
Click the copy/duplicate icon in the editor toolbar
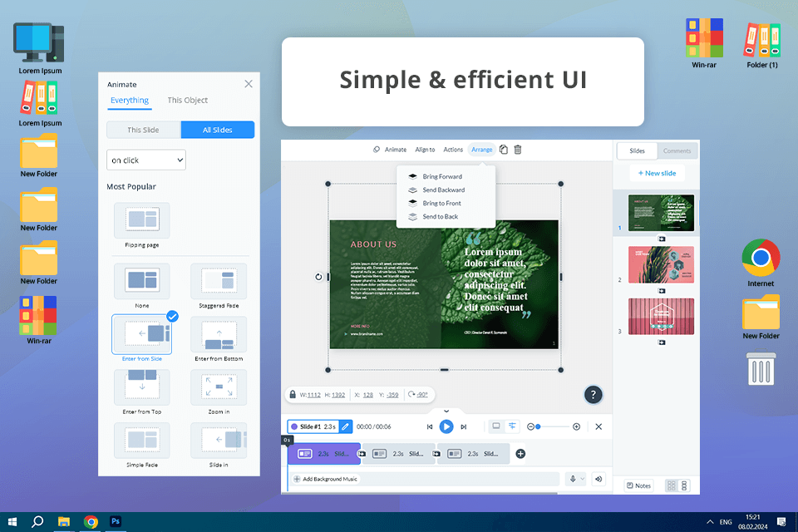click(x=504, y=150)
